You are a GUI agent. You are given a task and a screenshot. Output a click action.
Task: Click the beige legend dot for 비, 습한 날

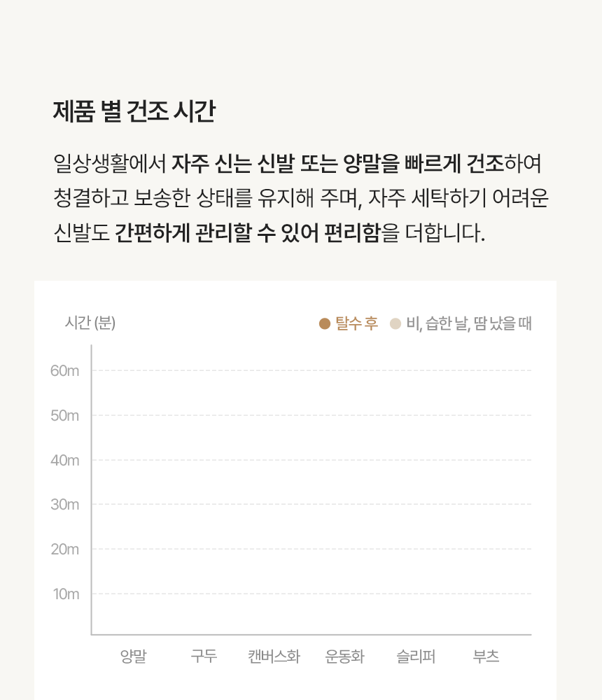(x=395, y=323)
